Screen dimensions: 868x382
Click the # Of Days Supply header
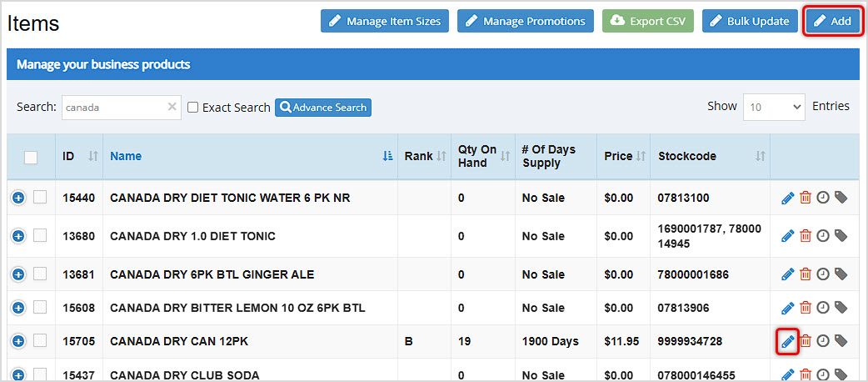click(549, 156)
